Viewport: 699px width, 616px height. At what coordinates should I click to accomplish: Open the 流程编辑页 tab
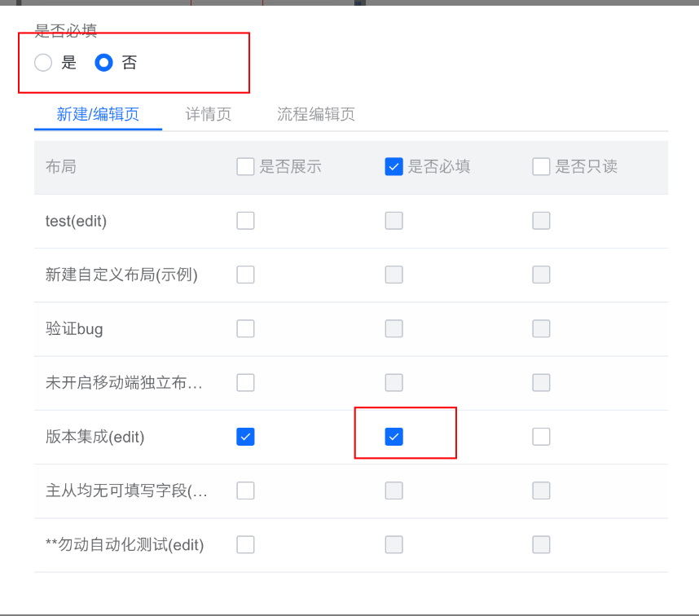(315, 115)
